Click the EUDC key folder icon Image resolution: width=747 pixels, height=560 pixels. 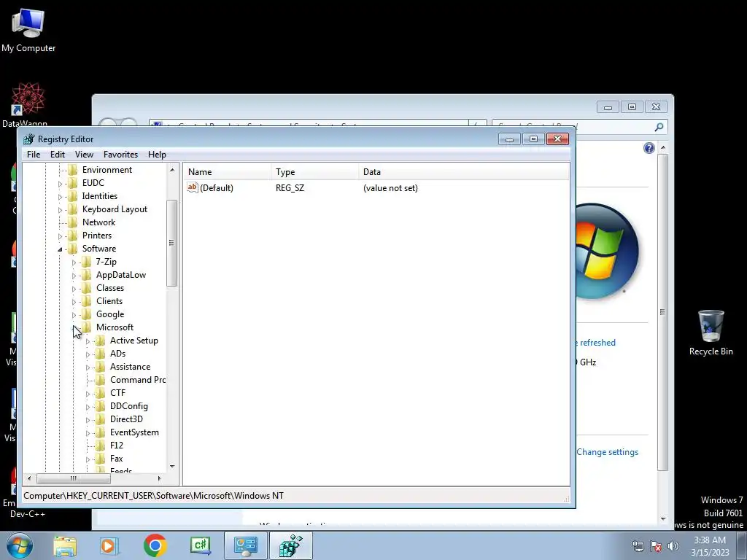pyautogui.click(x=72, y=183)
